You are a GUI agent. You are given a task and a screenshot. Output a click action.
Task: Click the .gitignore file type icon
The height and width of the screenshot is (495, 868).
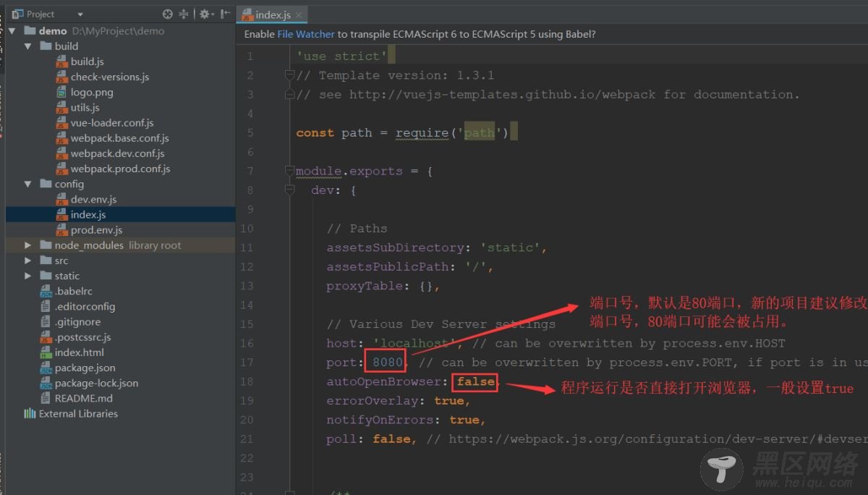click(46, 322)
